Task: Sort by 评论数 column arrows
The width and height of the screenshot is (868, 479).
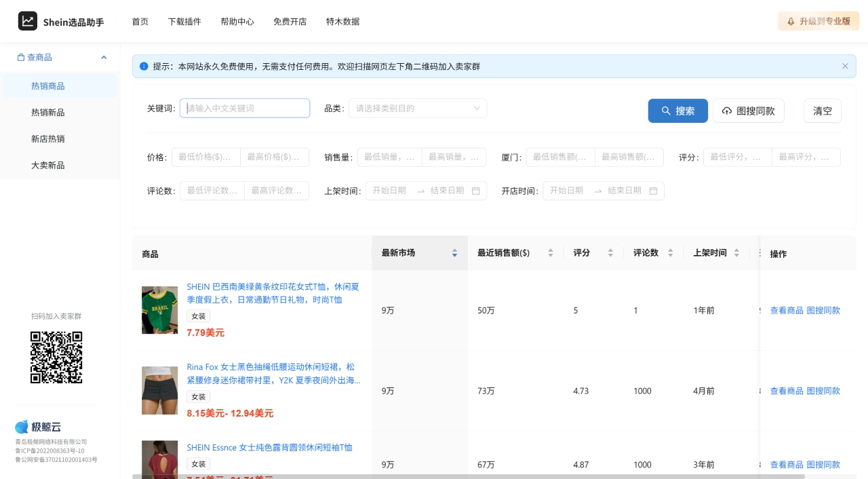Action: 671,253
